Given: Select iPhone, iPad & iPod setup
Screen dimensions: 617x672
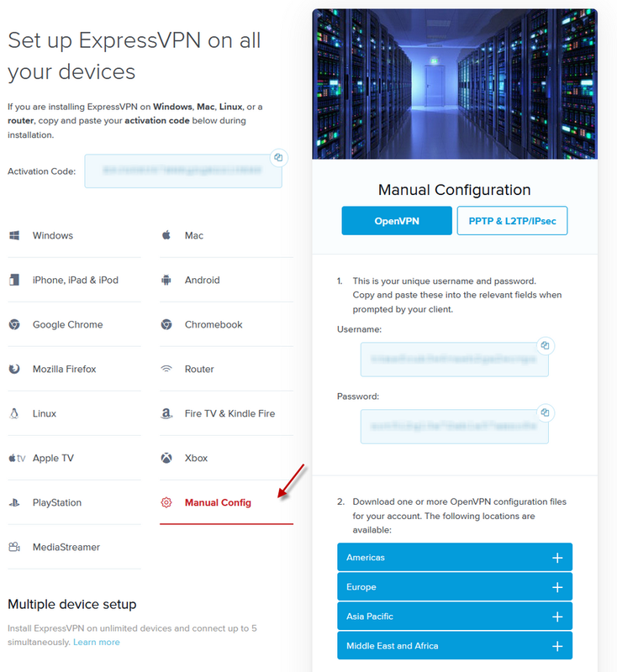Looking at the screenshot, I should tap(74, 281).
